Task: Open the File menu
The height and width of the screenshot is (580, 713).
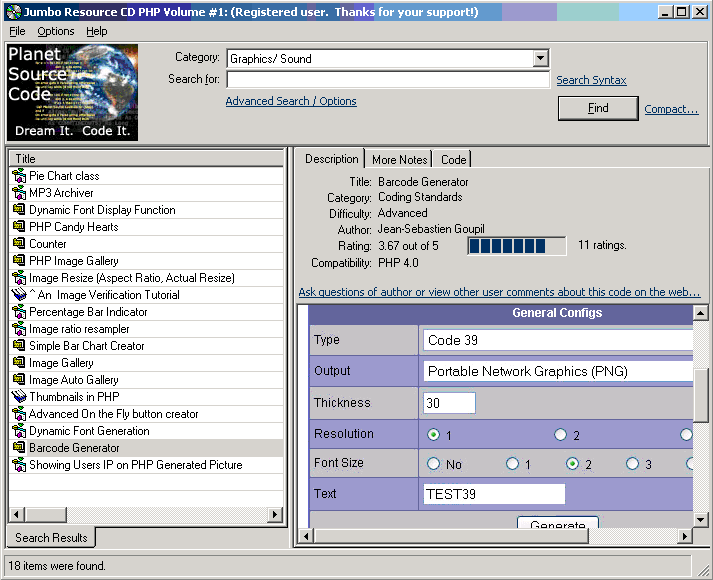Action: pos(17,31)
